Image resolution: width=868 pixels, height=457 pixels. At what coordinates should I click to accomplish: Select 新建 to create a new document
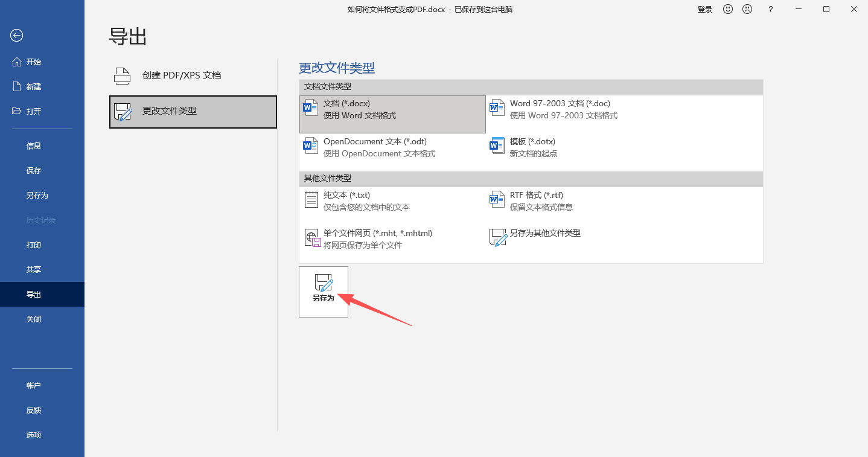coord(42,86)
